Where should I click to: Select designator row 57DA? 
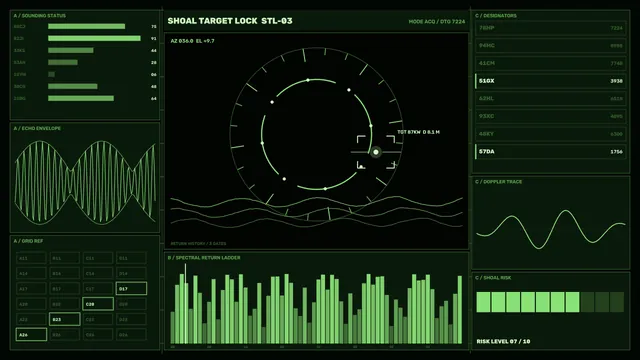[x=550, y=151]
